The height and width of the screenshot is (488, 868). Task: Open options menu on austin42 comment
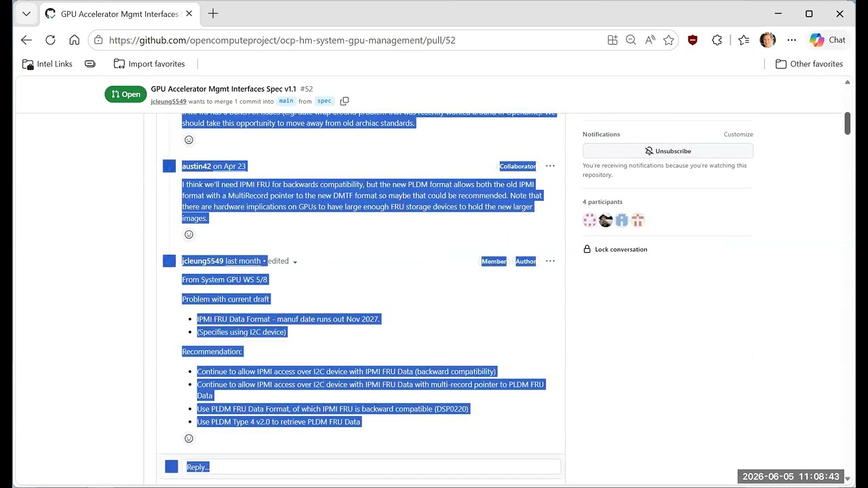[x=550, y=166]
